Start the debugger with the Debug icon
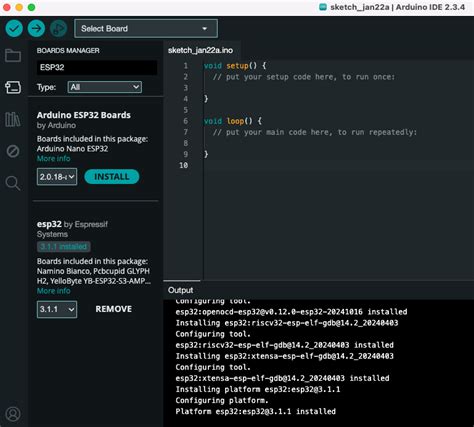The height and width of the screenshot is (427, 474). pos(59,28)
